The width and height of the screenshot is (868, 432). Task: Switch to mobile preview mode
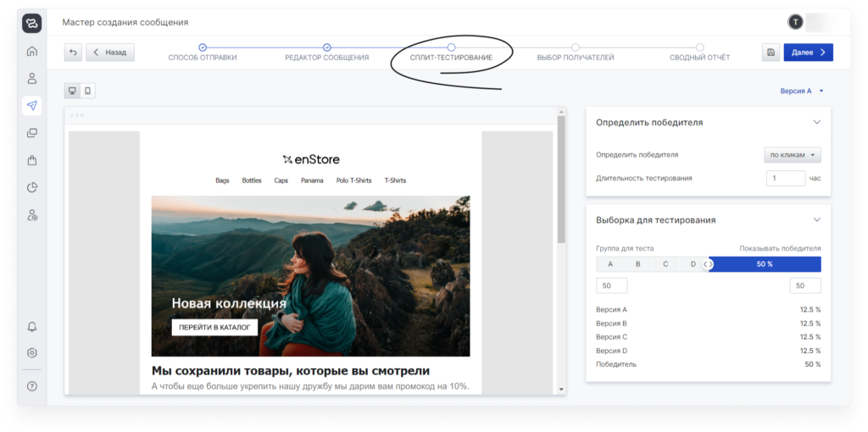click(x=86, y=91)
